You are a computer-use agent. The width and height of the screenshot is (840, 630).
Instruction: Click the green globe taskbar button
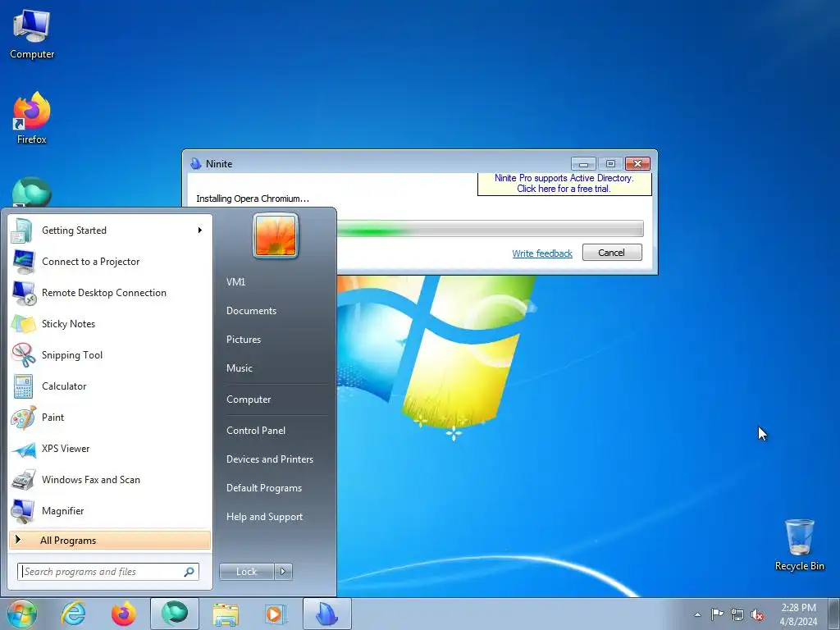click(x=175, y=614)
